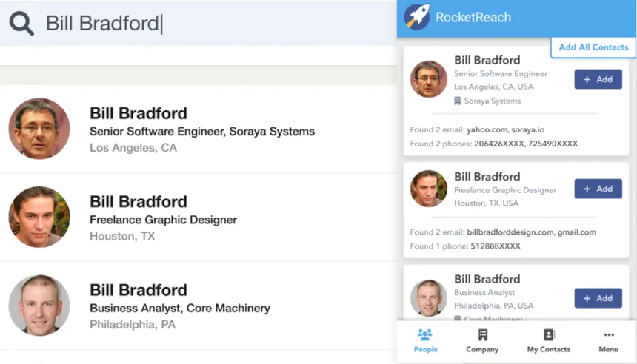Image resolution: width=637 pixels, height=364 pixels.
Task: Click Bill Bradford name in Houston result
Action: click(x=139, y=201)
